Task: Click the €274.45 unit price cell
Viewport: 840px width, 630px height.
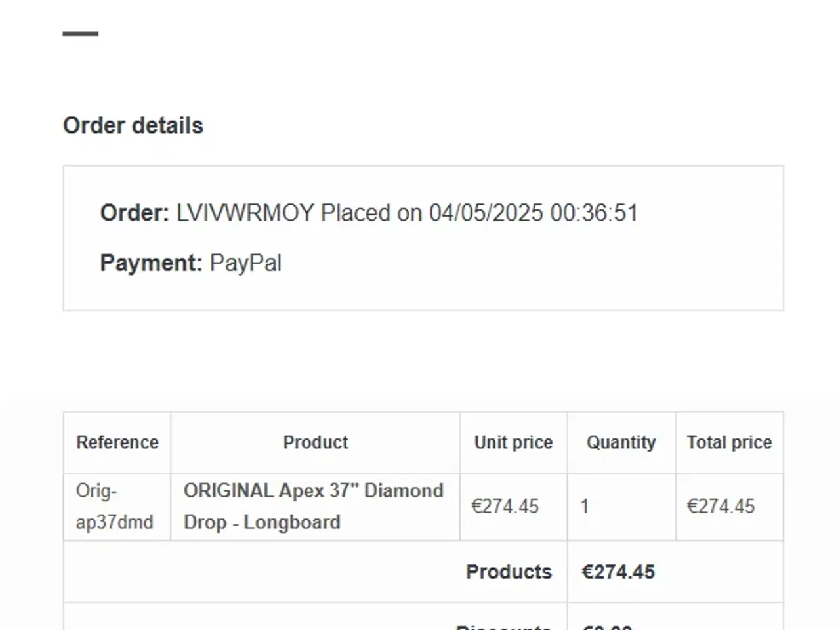Action: click(505, 507)
